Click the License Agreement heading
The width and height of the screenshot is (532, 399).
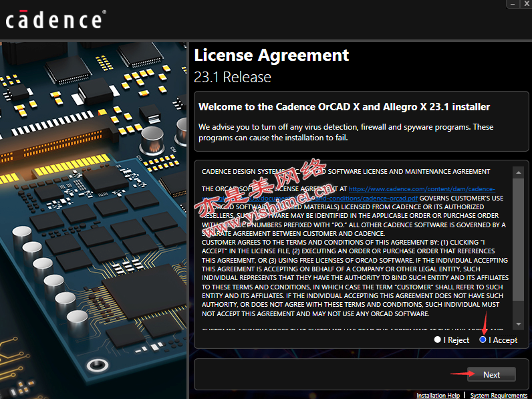click(271, 55)
